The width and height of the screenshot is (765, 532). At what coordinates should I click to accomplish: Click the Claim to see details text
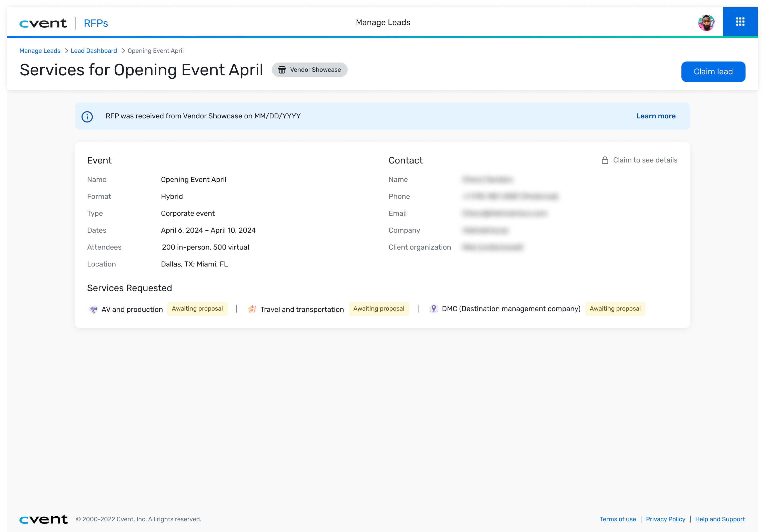pyautogui.click(x=645, y=160)
